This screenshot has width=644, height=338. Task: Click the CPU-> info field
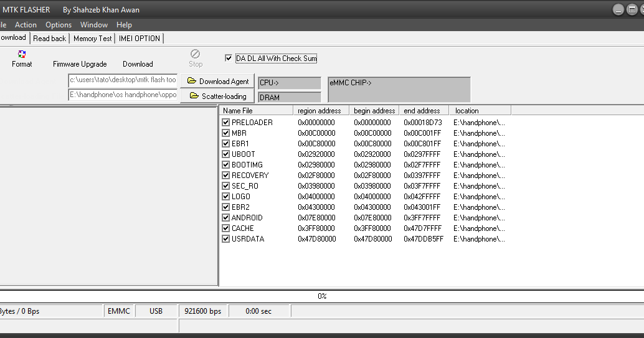290,83
